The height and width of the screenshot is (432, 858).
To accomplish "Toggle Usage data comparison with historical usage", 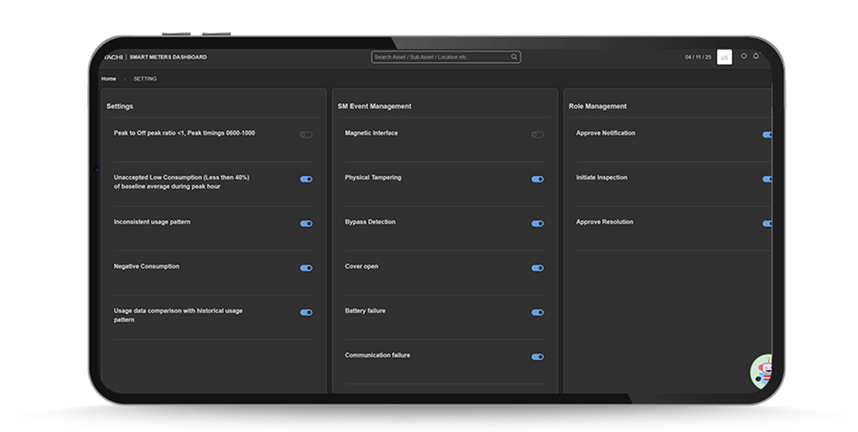I will 306,312.
